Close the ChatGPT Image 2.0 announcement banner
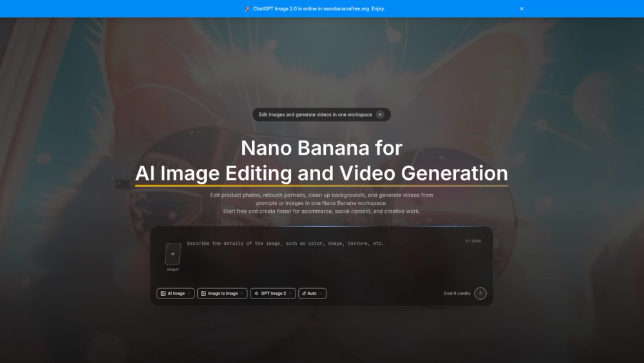This screenshot has height=363, width=644. click(522, 8)
